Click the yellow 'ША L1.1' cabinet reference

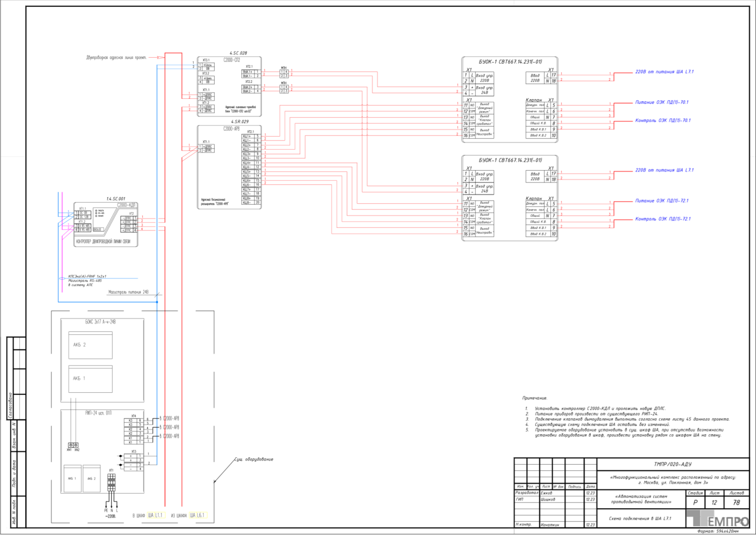click(155, 516)
